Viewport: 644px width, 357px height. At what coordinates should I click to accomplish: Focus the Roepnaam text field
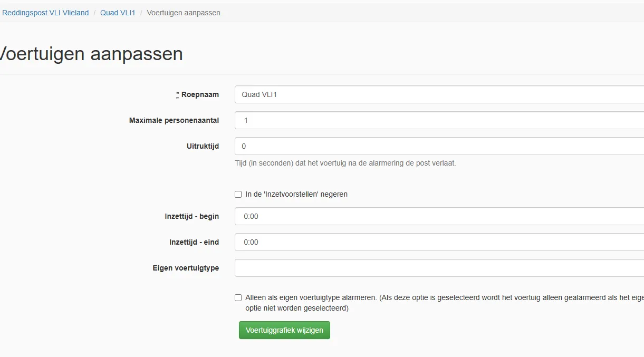click(x=439, y=94)
